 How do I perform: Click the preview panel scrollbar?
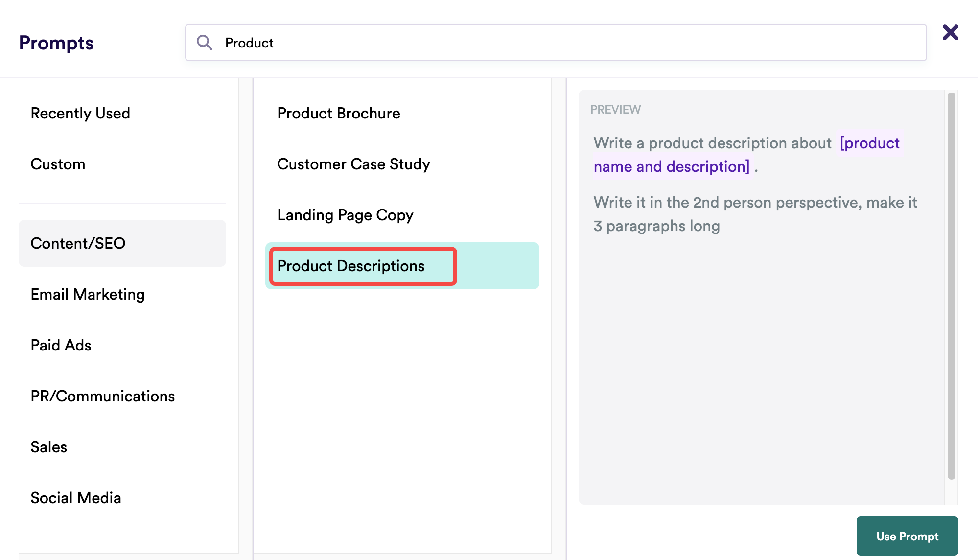(951, 286)
